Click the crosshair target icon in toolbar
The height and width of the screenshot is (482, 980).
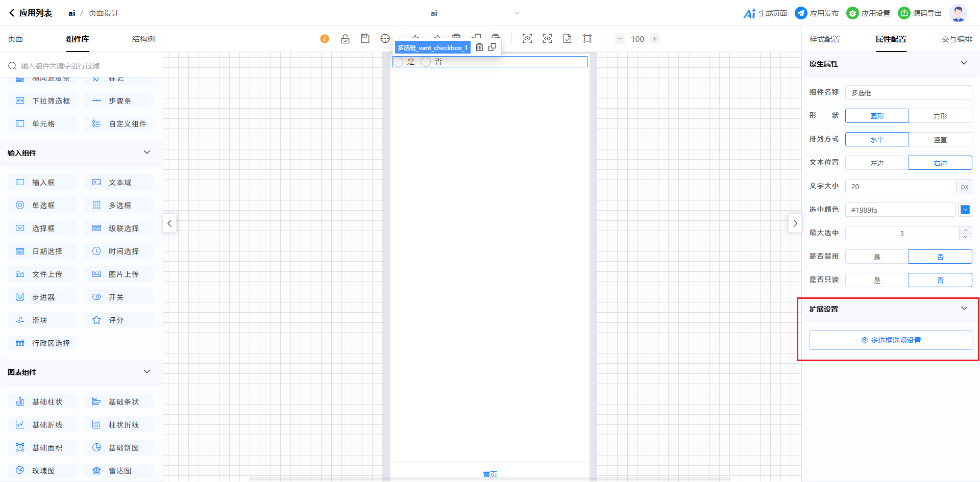[x=385, y=39]
